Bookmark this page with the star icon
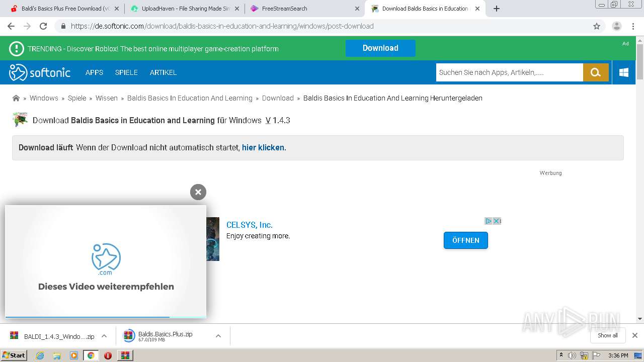Screen dimensions: 644x362 (597, 26)
